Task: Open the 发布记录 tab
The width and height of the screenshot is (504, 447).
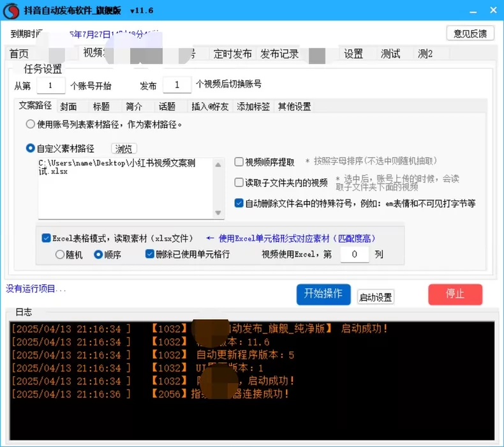Action: click(279, 54)
